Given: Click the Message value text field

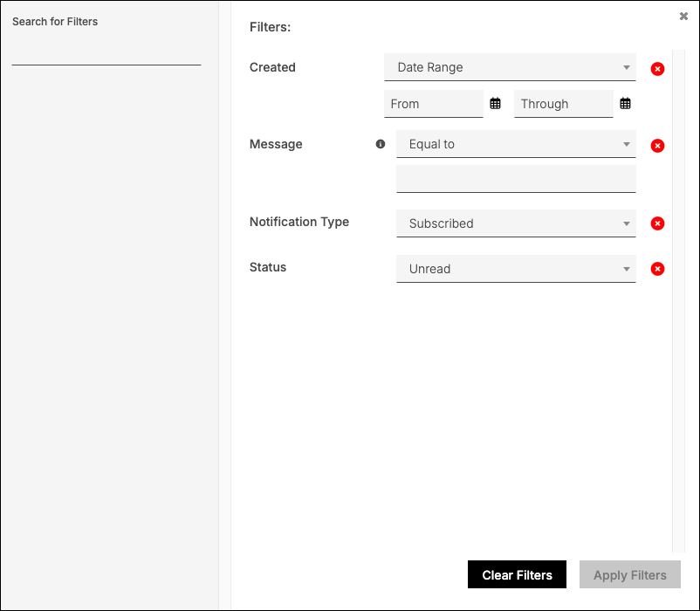Looking at the screenshot, I should tap(516, 179).
